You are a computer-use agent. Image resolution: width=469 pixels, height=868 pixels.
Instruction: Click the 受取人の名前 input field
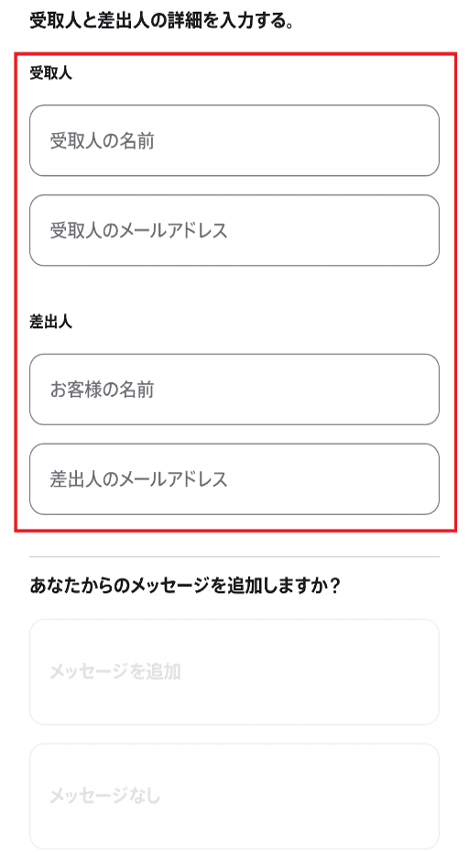234,140
